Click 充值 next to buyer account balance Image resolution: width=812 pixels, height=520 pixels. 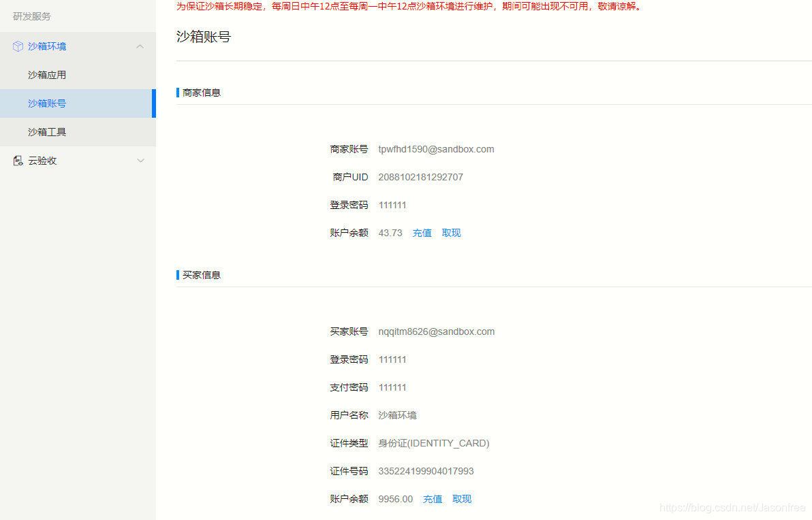[x=433, y=499]
